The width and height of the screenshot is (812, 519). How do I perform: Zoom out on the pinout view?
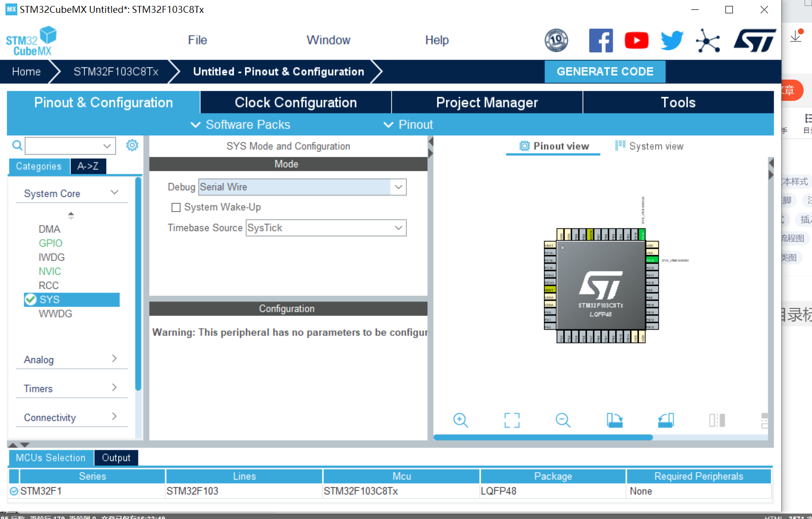(x=563, y=420)
